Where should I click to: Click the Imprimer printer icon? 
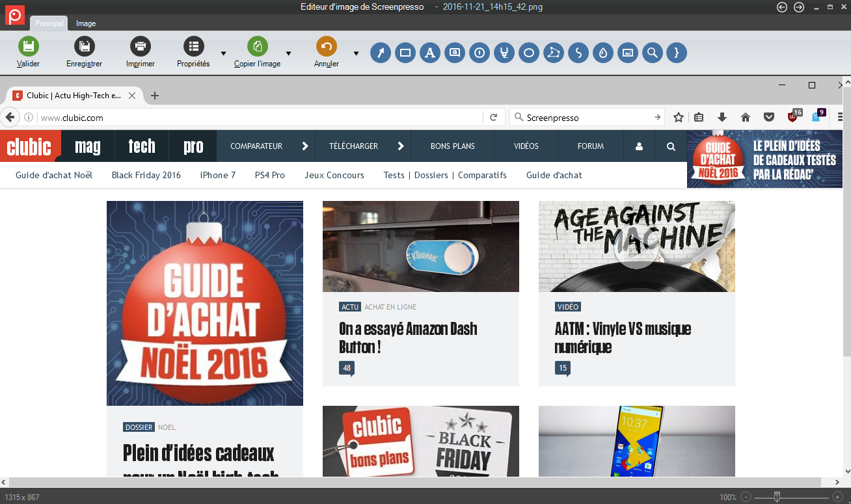140,46
